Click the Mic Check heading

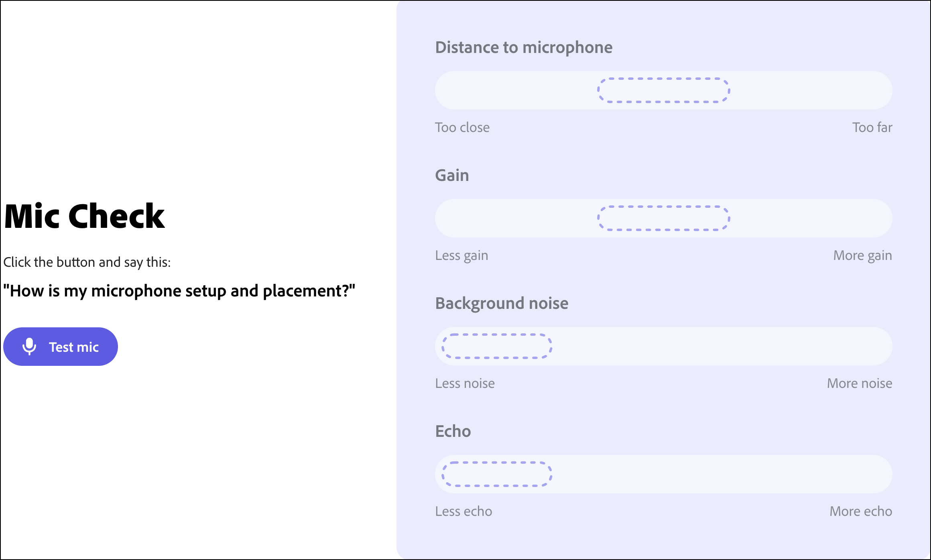click(x=84, y=217)
